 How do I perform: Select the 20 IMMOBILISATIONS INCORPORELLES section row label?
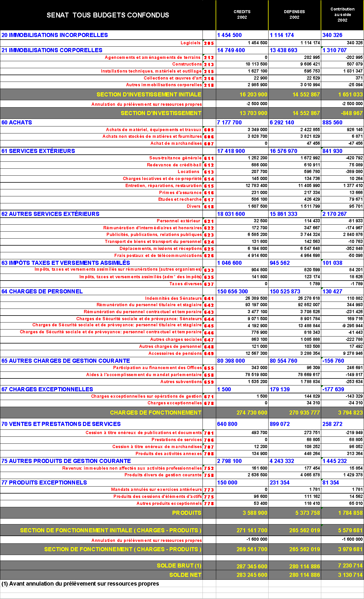point(55,35)
